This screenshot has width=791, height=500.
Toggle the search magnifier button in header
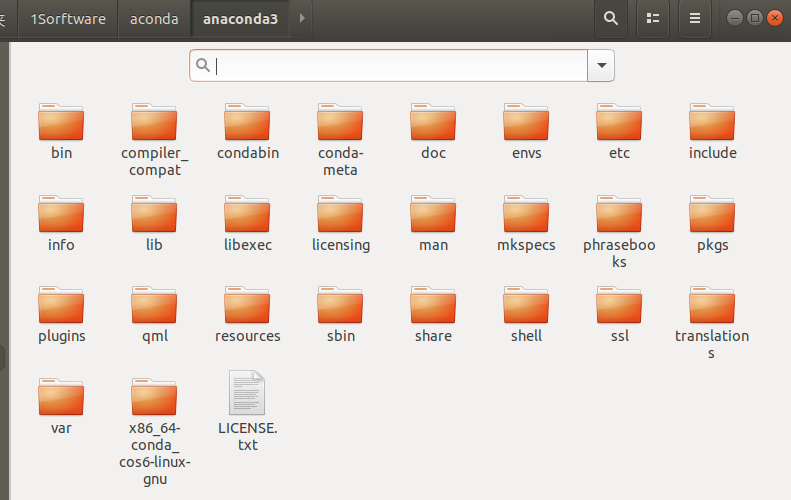tap(611, 19)
